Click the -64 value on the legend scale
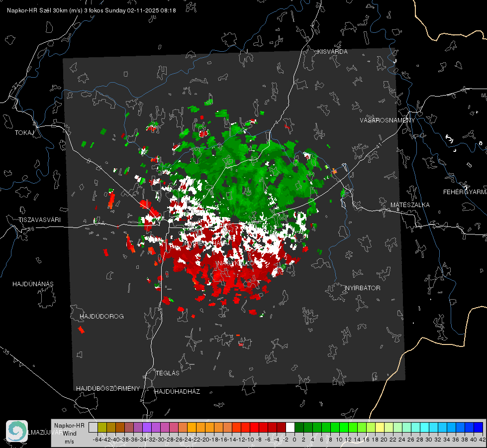Viewport: 487px width, 448px height. click(x=97, y=440)
